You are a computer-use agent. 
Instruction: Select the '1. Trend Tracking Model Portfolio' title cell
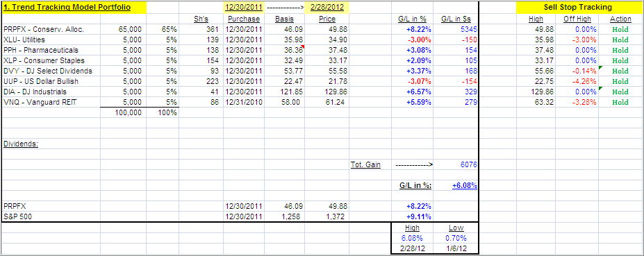coord(74,8)
